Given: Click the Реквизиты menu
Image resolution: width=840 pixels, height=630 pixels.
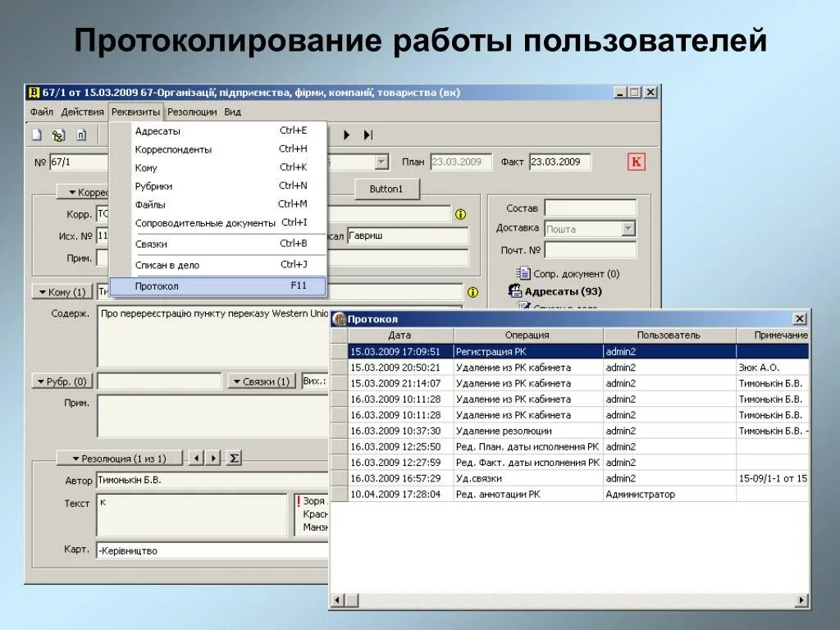Looking at the screenshot, I should click(x=135, y=112).
